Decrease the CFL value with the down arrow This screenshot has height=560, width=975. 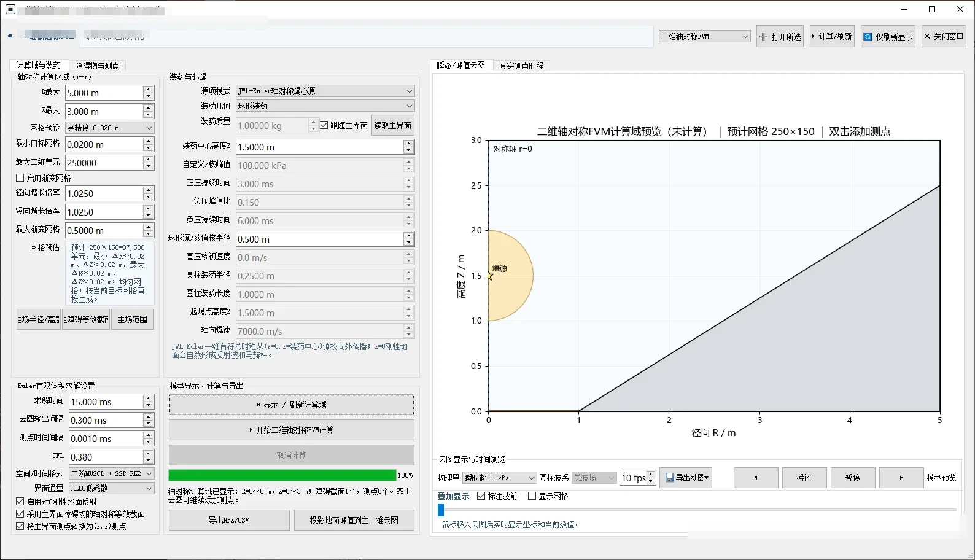[148, 461]
